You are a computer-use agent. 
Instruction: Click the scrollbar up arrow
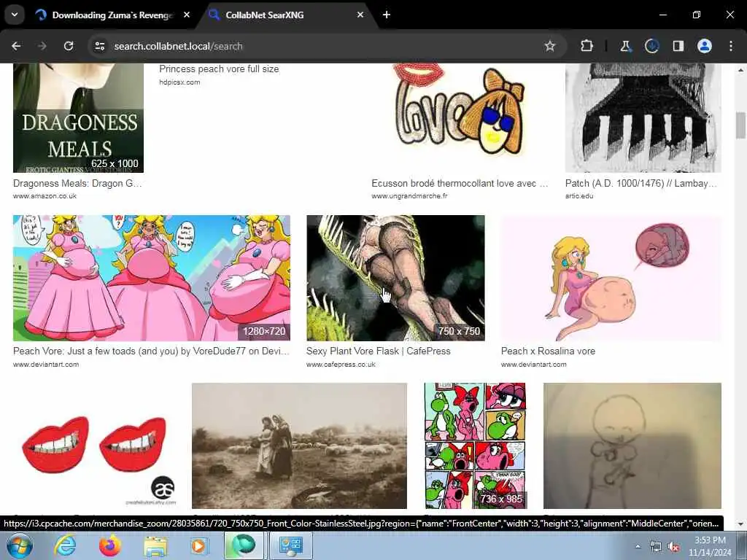(741, 70)
